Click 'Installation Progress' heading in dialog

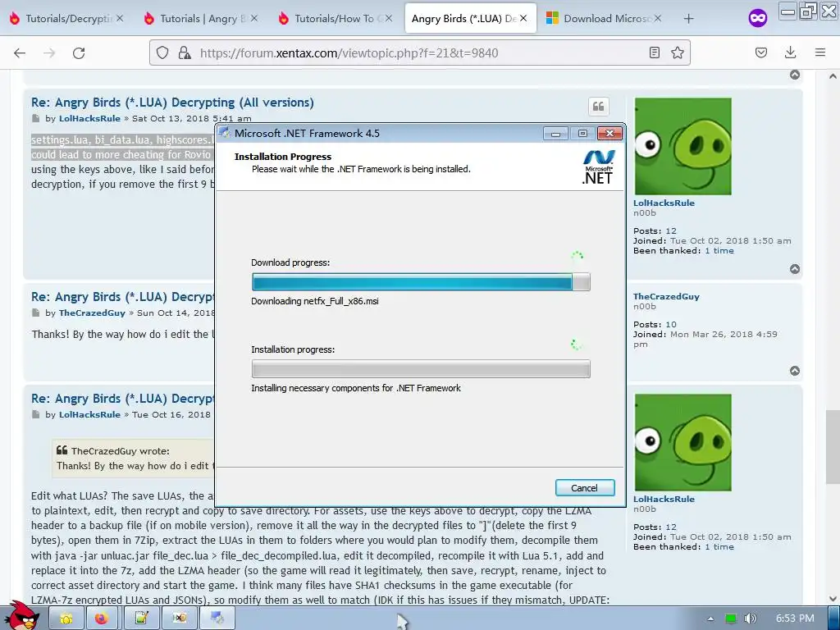[283, 157]
